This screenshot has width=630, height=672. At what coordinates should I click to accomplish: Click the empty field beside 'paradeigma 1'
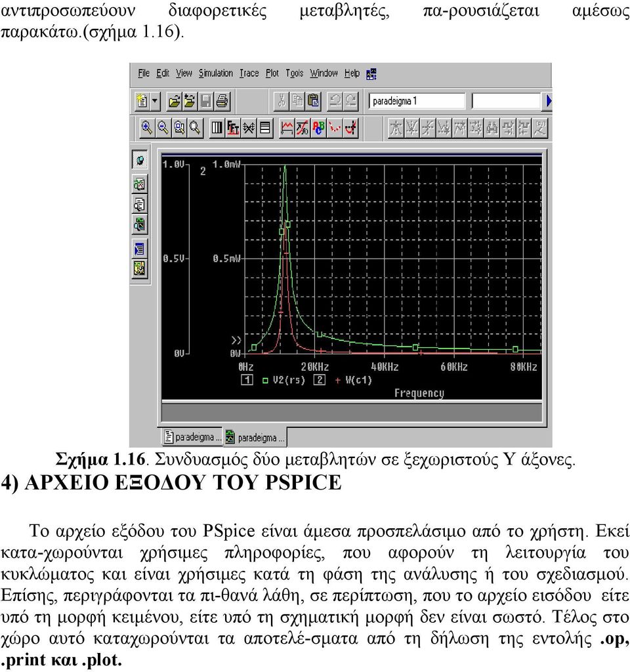(x=506, y=101)
